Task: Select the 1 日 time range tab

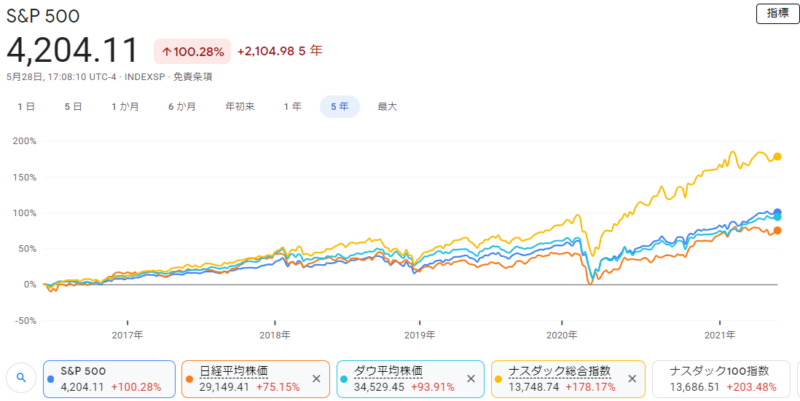Action: (x=26, y=107)
